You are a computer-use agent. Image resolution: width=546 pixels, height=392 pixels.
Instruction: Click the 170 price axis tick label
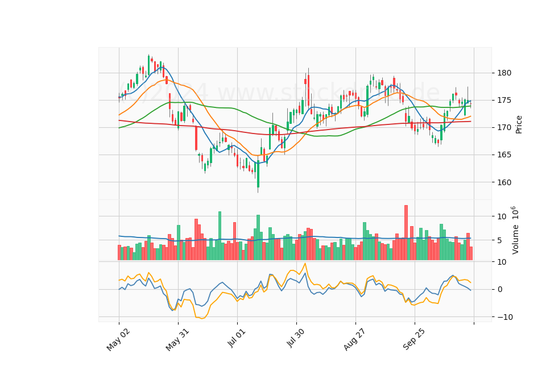[x=504, y=128]
